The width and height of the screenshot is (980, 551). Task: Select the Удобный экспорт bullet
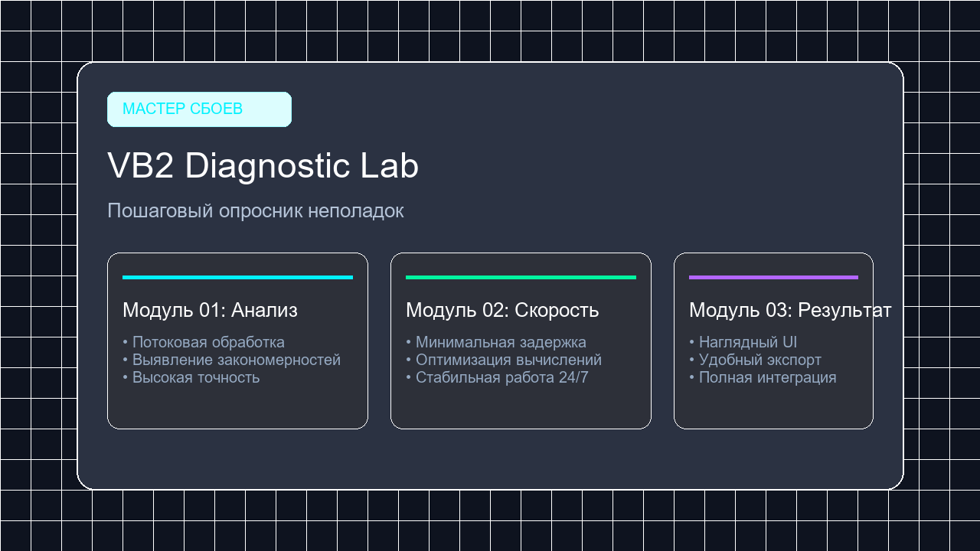(755, 360)
